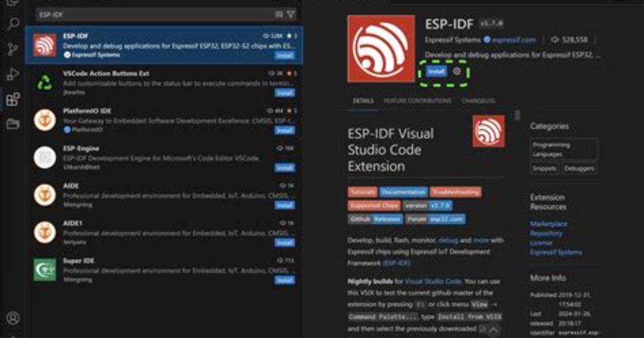
Task: Open the Repository resource link
Action: pos(546,233)
